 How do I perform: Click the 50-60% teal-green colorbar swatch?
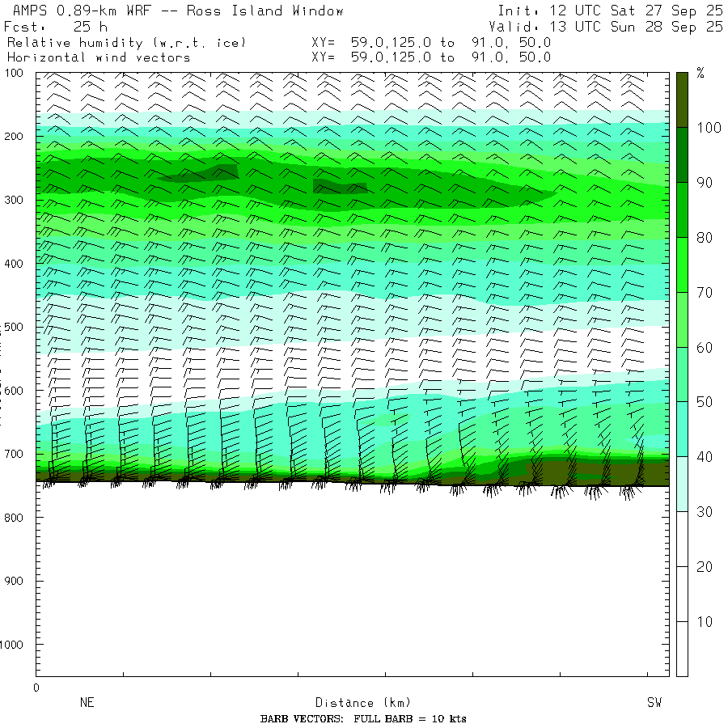coord(682,375)
